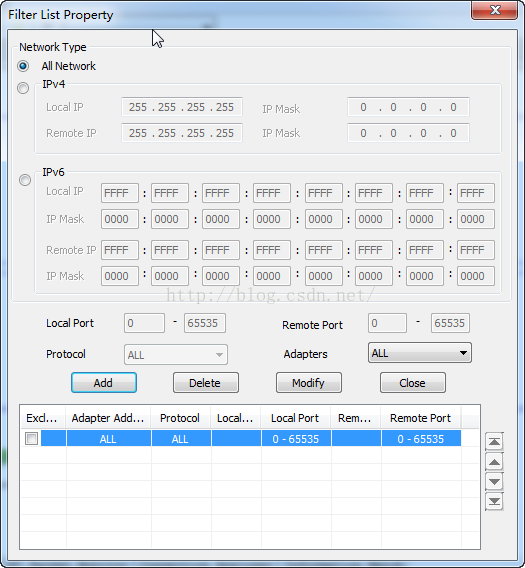This screenshot has height=568, width=525.
Task: Toggle the Exclude checkbox in the filter row
Action: 32,439
